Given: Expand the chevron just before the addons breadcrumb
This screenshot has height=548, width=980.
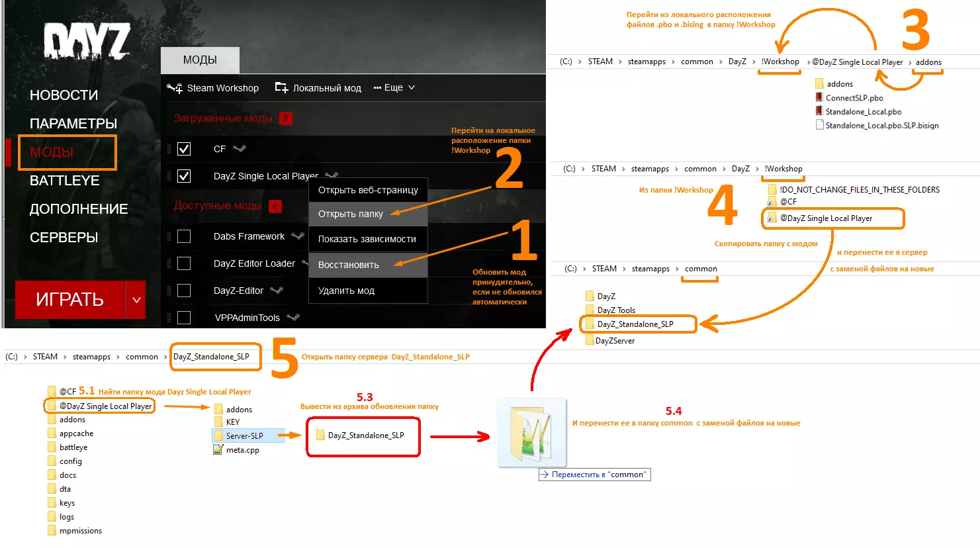Looking at the screenshot, I should 910,62.
